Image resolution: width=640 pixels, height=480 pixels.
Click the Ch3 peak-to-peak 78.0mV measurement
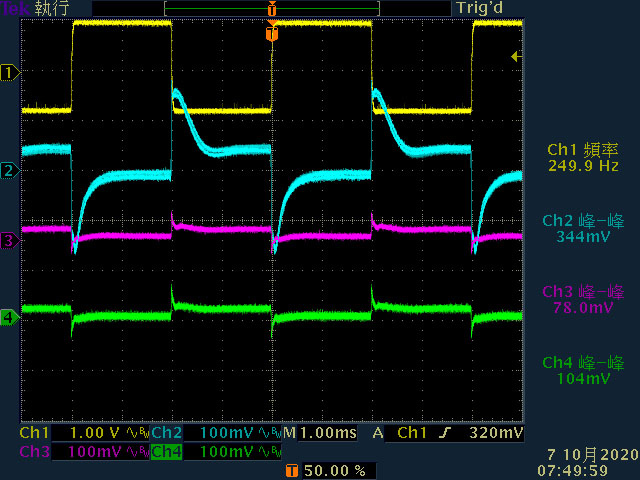(583, 299)
